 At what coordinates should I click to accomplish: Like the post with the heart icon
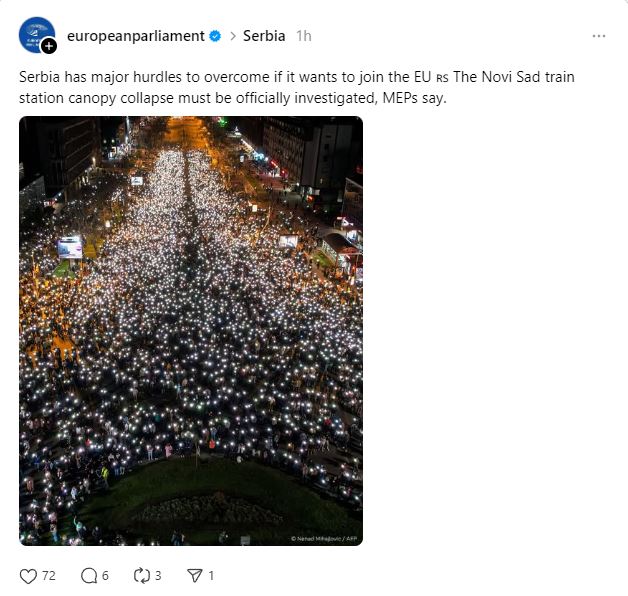coord(28,576)
